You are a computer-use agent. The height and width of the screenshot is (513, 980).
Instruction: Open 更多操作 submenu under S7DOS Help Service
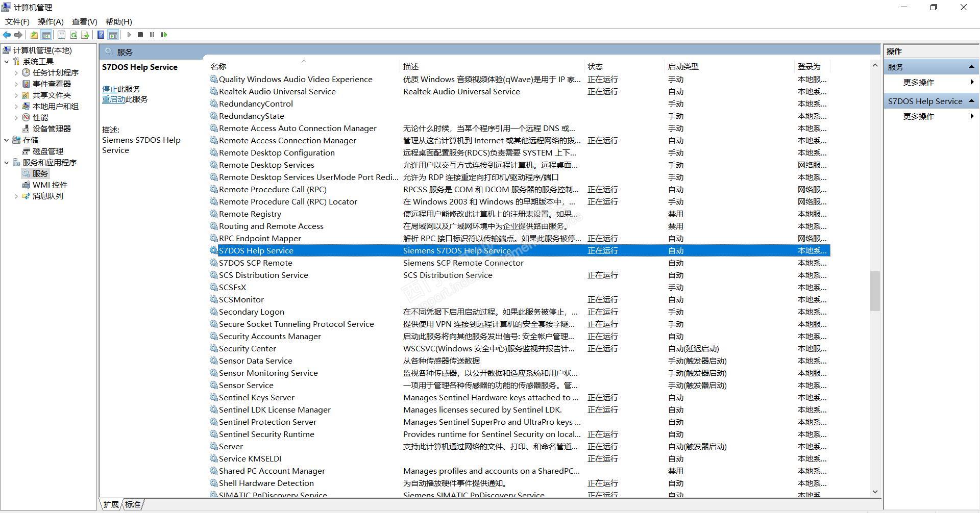pos(932,116)
